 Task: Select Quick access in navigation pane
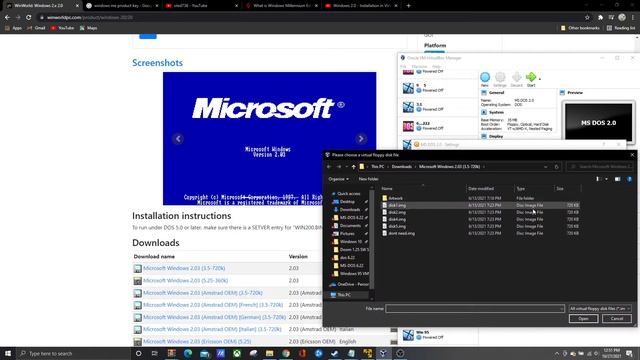pyautogui.click(x=348, y=193)
